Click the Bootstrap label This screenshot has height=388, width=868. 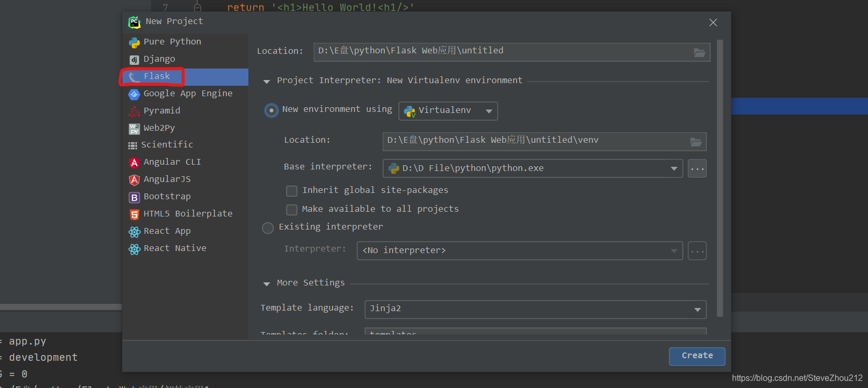click(x=167, y=197)
